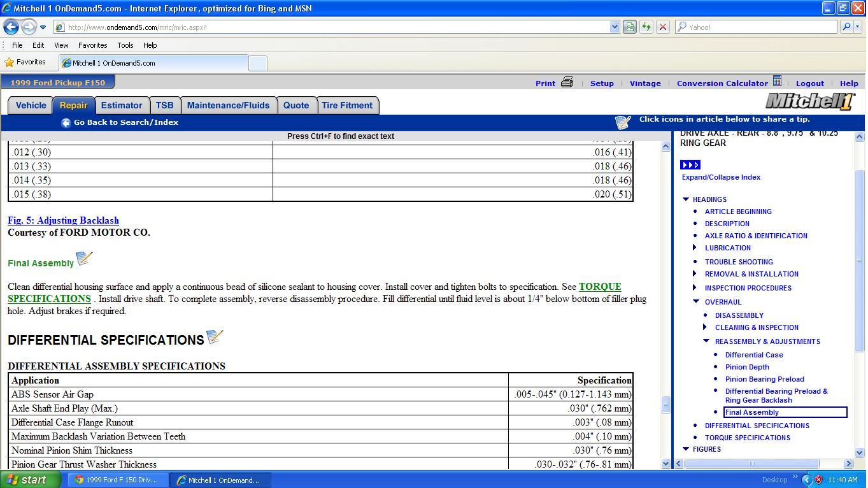This screenshot has width=868, height=488.
Task: Click the Refresh page icon
Action: [x=646, y=27]
